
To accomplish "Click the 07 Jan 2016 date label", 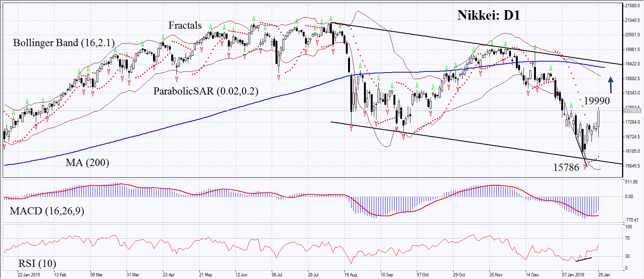I will 573,275.
